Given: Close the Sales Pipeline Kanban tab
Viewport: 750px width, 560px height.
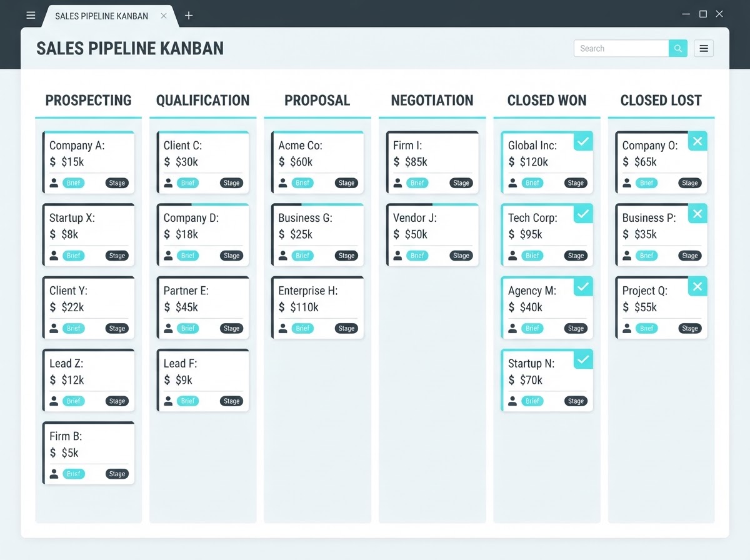Looking at the screenshot, I should click(164, 16).
